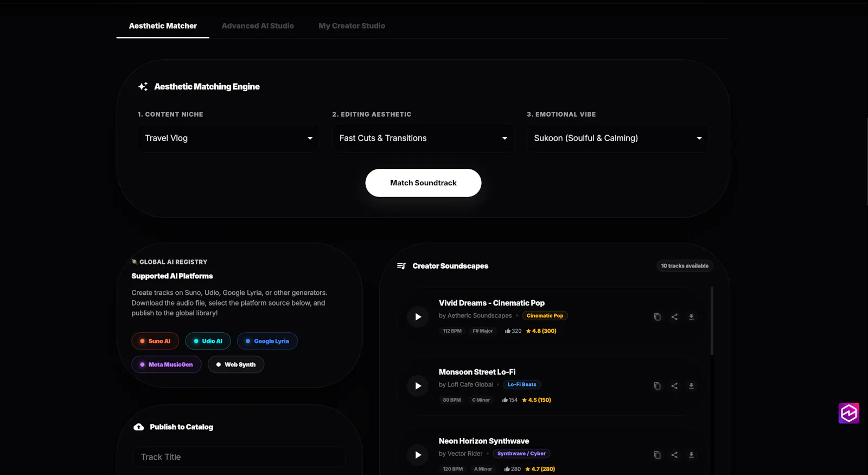This screenshot has height=475, width=868.
Task: Click artist name Aetheric Soundscapes
Action: [480, 315]
